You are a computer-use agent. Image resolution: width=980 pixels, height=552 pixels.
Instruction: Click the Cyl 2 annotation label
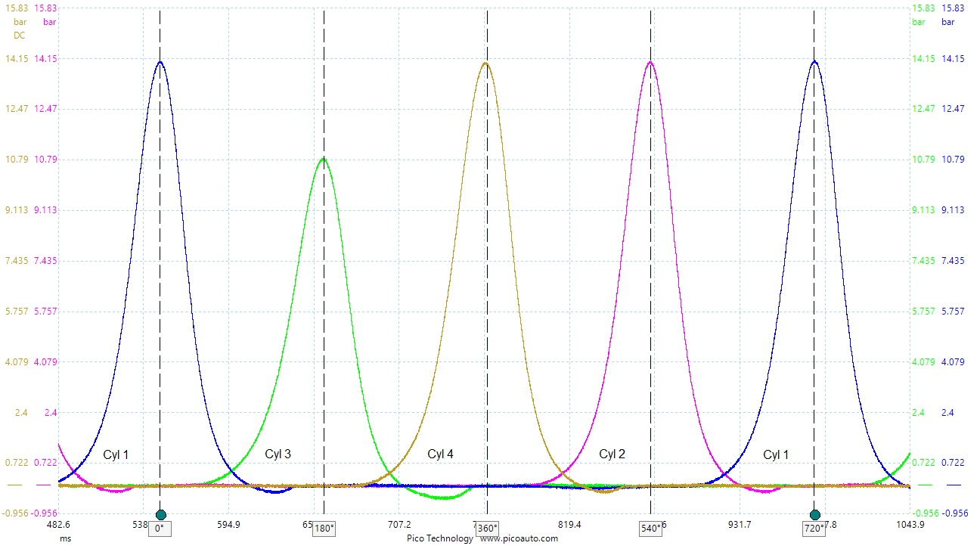coord(612,454)
